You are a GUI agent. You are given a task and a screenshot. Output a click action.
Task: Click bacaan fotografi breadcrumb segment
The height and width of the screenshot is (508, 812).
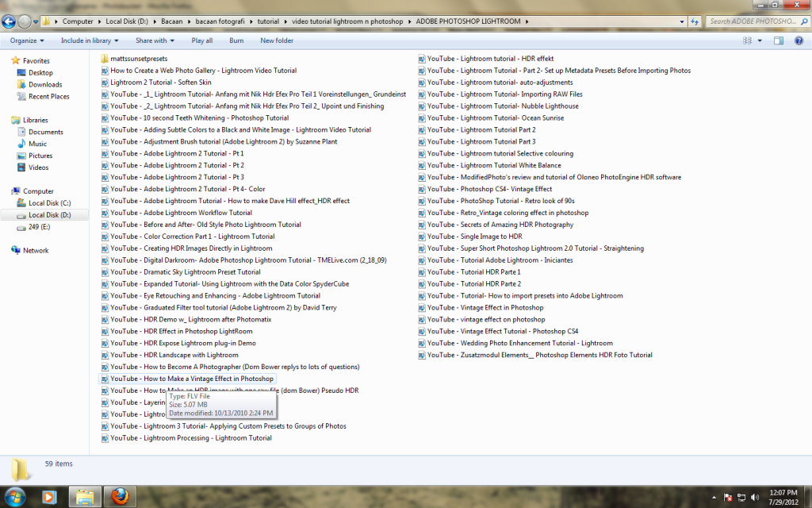220,21
